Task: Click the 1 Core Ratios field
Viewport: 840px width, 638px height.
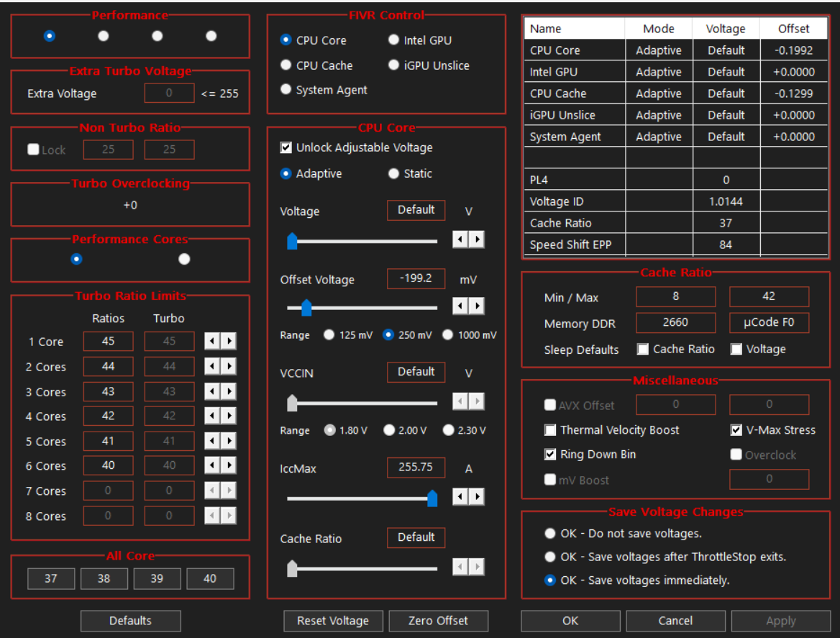Action: point(108,341)
